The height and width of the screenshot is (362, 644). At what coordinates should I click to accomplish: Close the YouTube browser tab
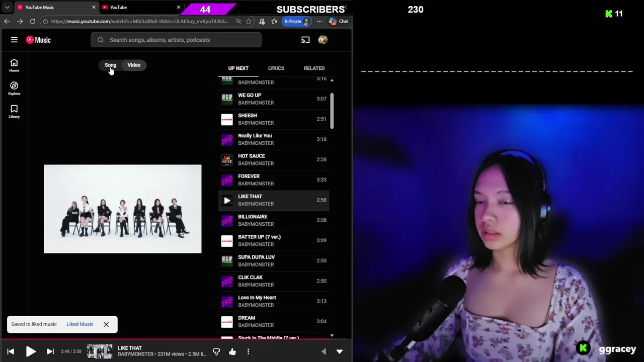point(179,7)
